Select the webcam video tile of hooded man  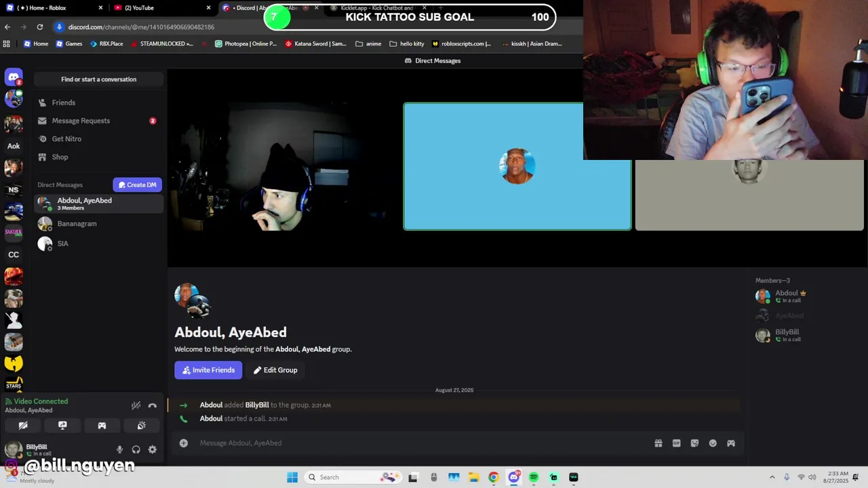(x=285, y=167)
